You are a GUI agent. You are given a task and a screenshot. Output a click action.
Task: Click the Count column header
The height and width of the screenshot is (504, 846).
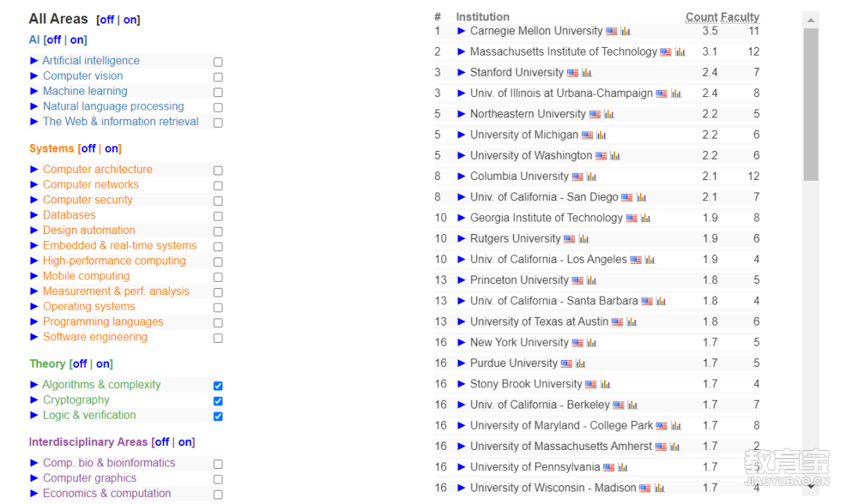(702, 17)
